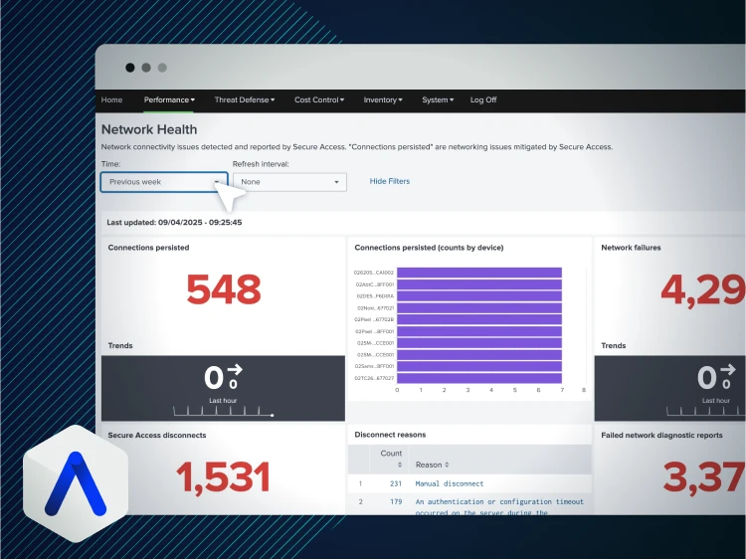Image resolution: width=746 pixels, height=560 pixels.
Task: Go to the Home menu item
Action: (x=111, y=99)
